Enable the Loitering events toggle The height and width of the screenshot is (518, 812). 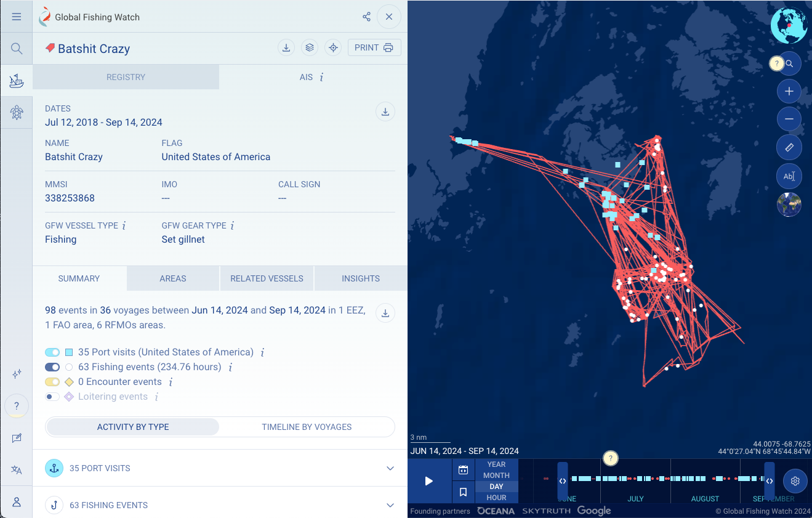coord(52,396)
